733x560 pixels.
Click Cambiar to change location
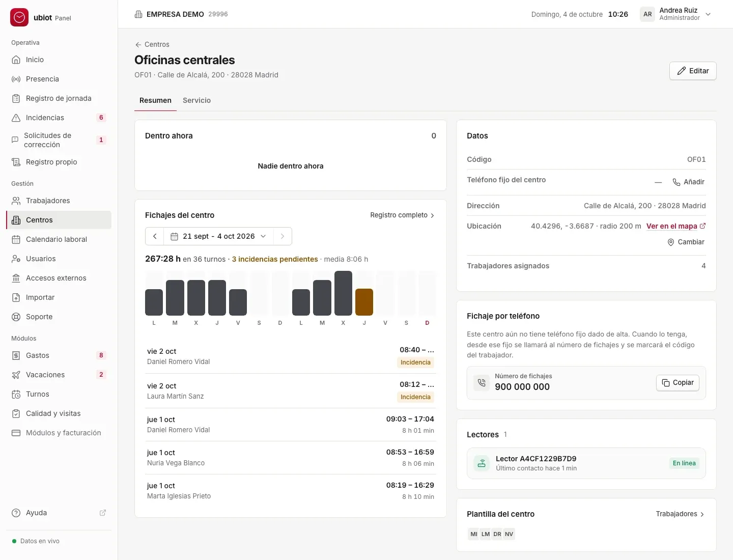pyautogui.click(x=686, y=242)
